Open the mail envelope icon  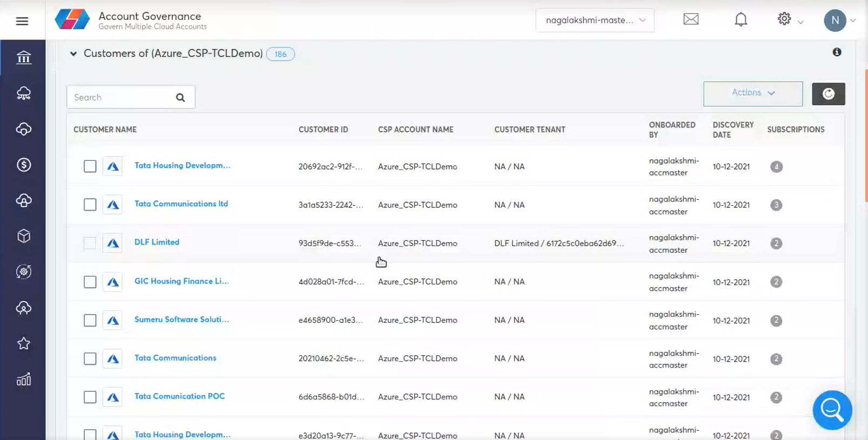691,20
